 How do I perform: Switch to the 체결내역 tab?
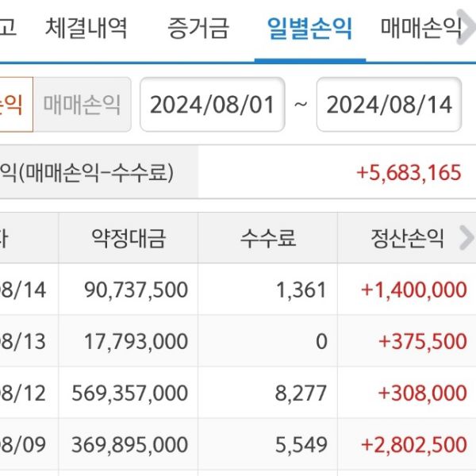click(x=86, y=30)
